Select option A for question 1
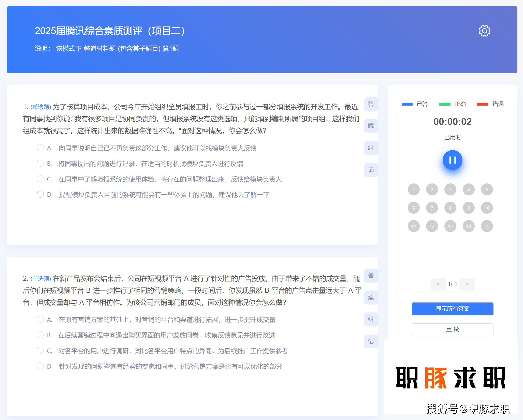The width and height of the screenshot is (523, 420). click(40, 148)
